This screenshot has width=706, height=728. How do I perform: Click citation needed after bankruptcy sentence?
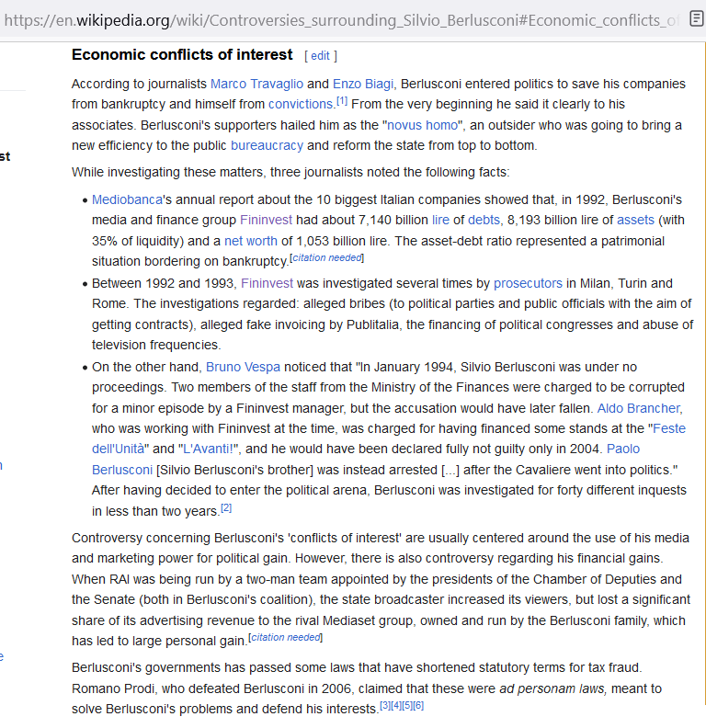pyautogui.click(x=327, y=257)
